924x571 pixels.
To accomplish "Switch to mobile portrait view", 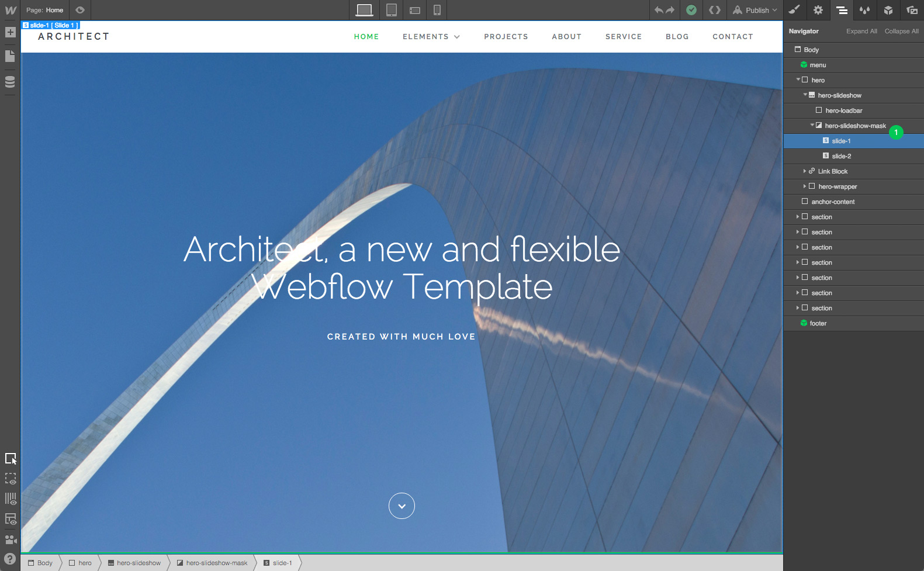I will [437, 10].
